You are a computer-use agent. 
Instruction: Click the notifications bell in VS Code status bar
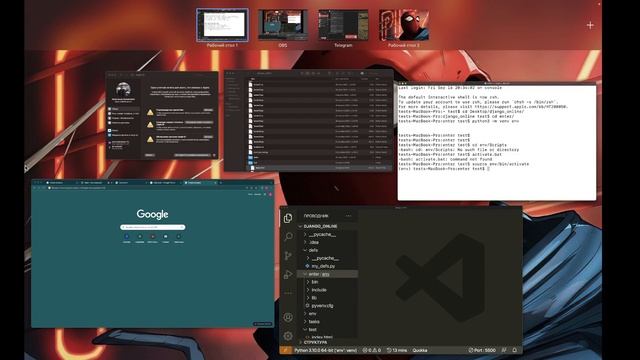[514, 350]
